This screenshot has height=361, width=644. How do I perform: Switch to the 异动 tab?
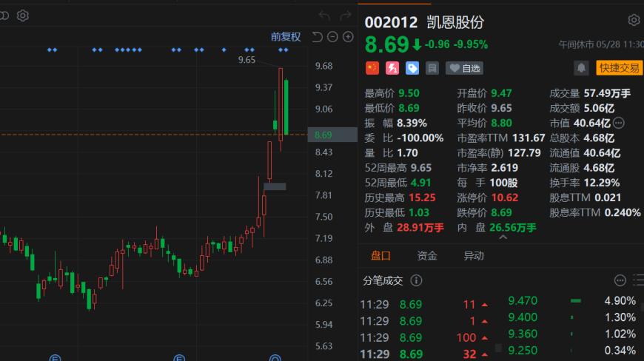474,256
